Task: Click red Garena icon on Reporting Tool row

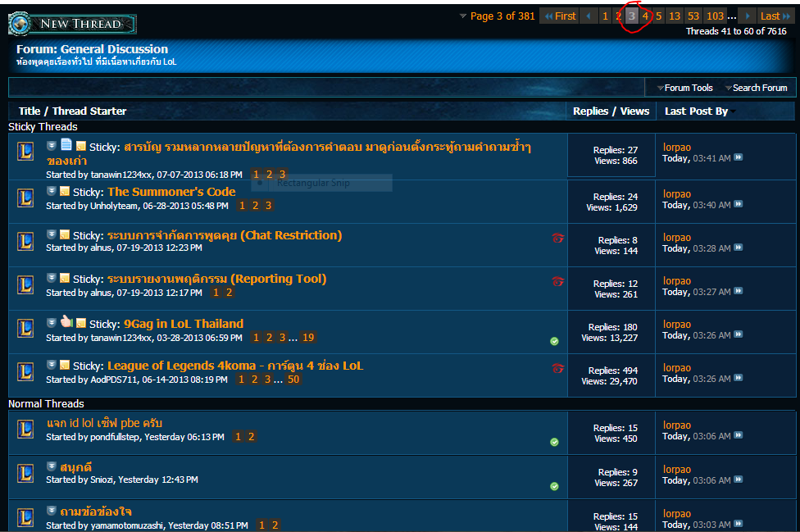Action: tap(557, 281)
